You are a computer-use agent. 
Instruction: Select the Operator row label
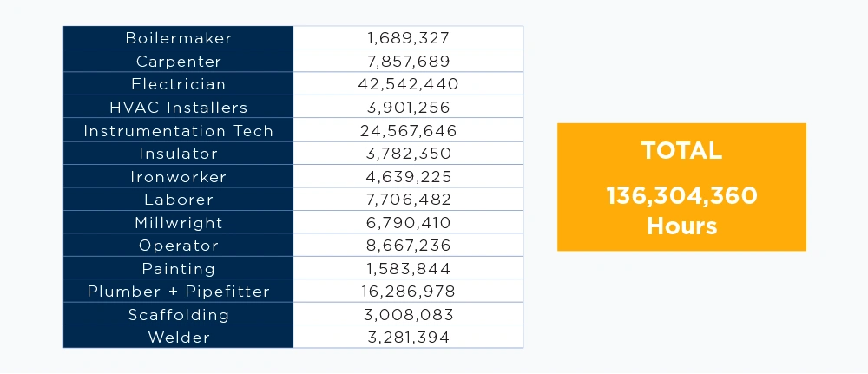(x=178, y=245)
